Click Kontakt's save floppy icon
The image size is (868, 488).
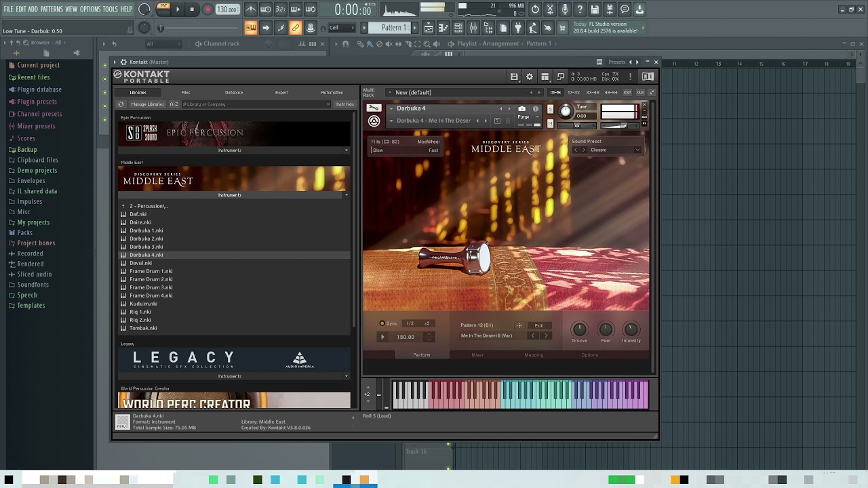coord(514,77)
